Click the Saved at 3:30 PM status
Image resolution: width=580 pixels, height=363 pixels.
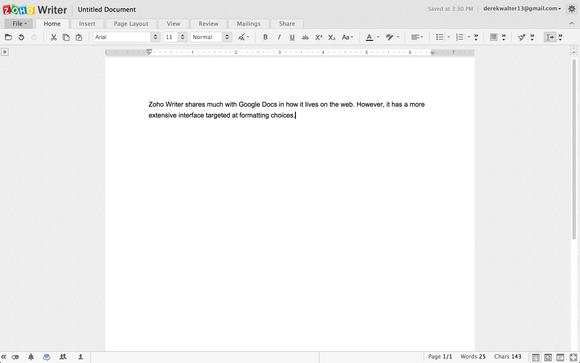point(450,9)
